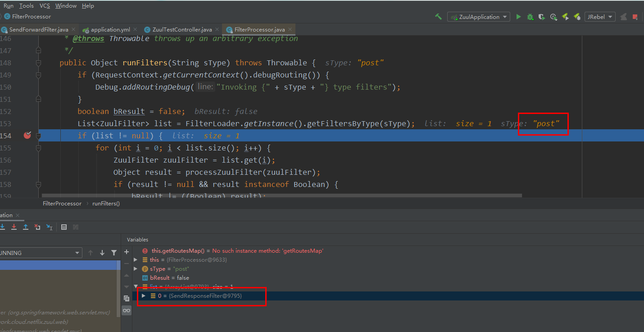This screenshot has width=644, height=332.
Task: Open the thread selector dropdown showing RUNNING
Action: pos(41,253)
